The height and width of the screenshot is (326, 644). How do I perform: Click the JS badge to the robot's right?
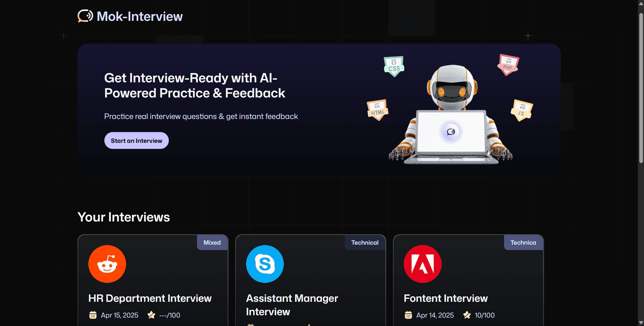pyautogui.click(x=521, y=110)
